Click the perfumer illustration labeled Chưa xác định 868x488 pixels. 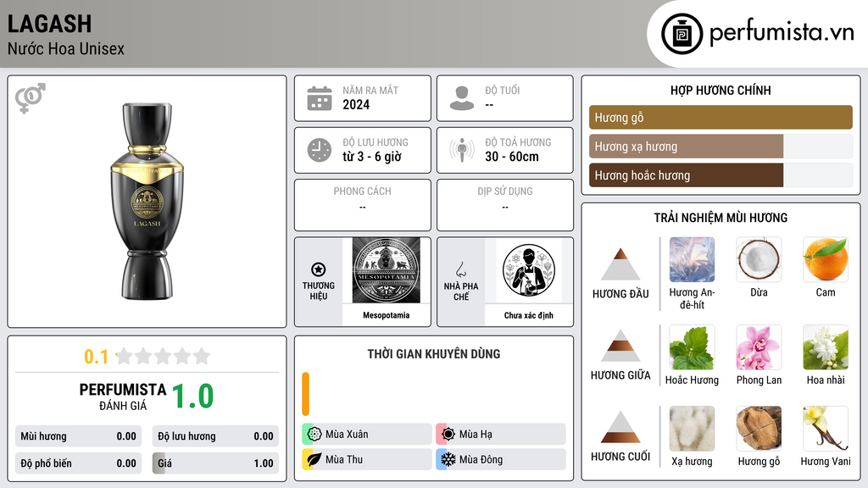[x=529, y=270]
